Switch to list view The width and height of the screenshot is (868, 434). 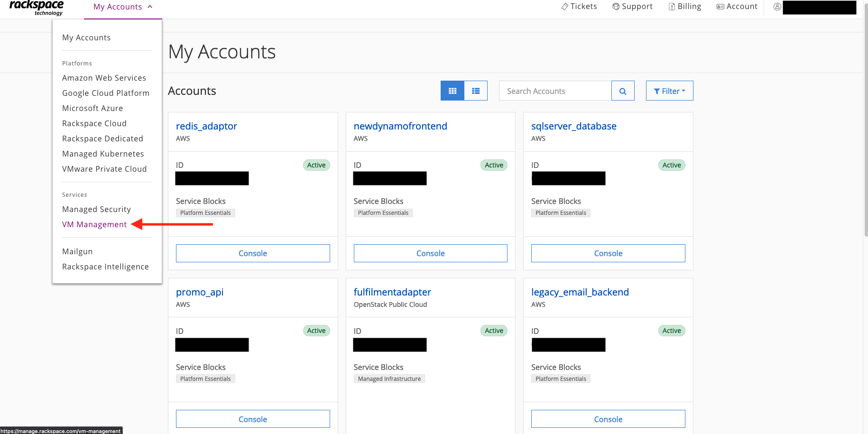coord(476,90)
